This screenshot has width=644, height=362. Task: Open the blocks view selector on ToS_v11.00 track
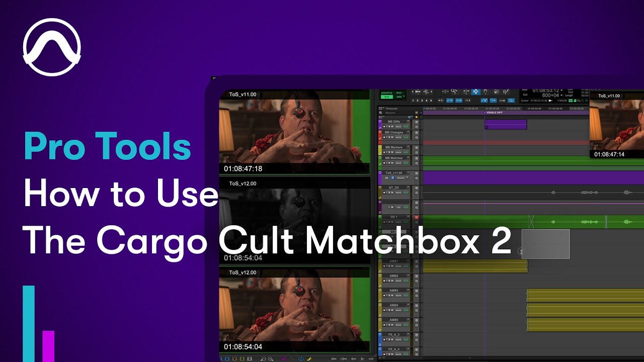coord(402,178)
